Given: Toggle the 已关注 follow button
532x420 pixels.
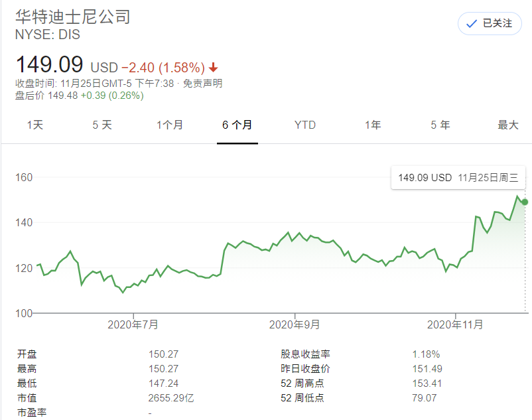Looking at the screenshot, I should click(x=490, y=23).
